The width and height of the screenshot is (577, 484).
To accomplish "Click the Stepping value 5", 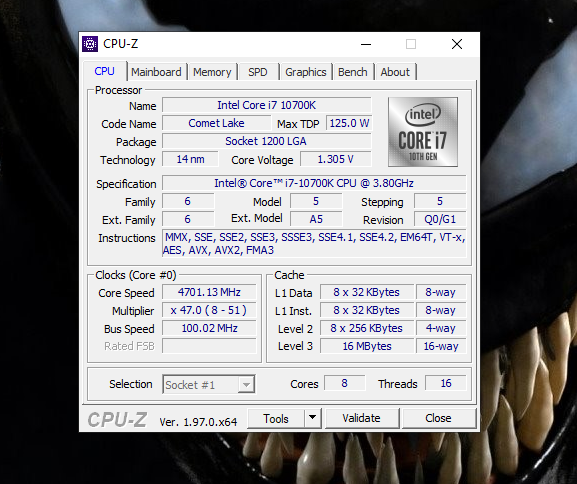I will (440, 201).
